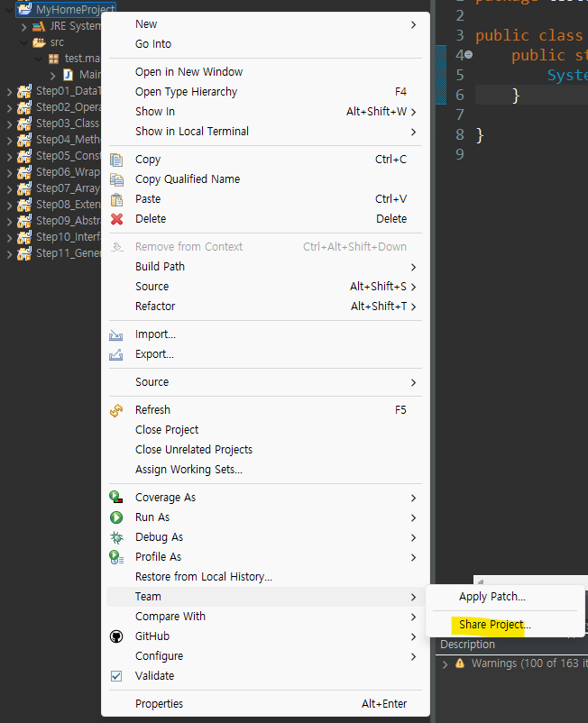Click the green Run As icon
Viewport: 588px width, 723px height.
tap(116, 517)
